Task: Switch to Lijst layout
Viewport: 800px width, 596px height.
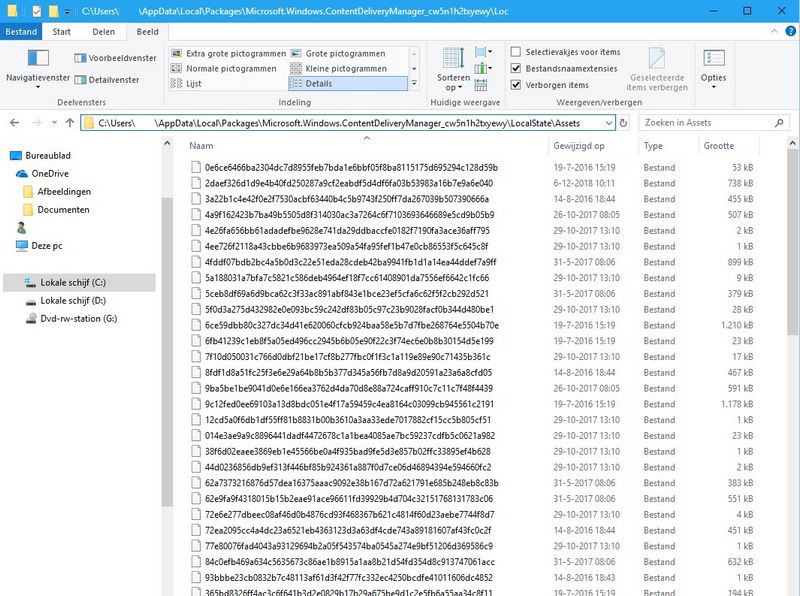Action: click(x=186, y=83)
